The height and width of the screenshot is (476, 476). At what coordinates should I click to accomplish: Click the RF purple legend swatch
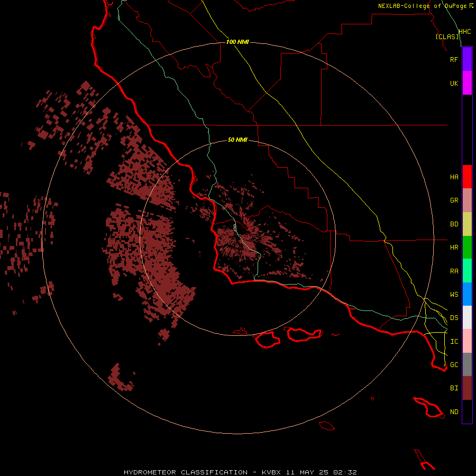pos(467,59)
